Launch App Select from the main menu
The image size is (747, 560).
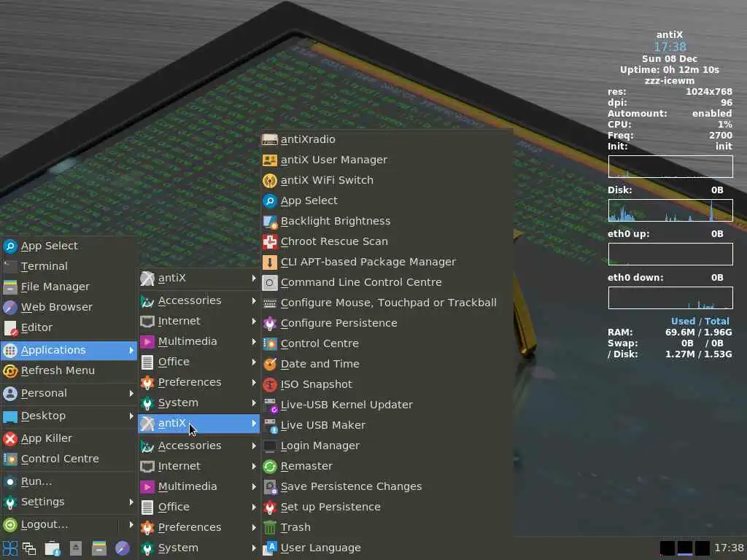[69, 246]
